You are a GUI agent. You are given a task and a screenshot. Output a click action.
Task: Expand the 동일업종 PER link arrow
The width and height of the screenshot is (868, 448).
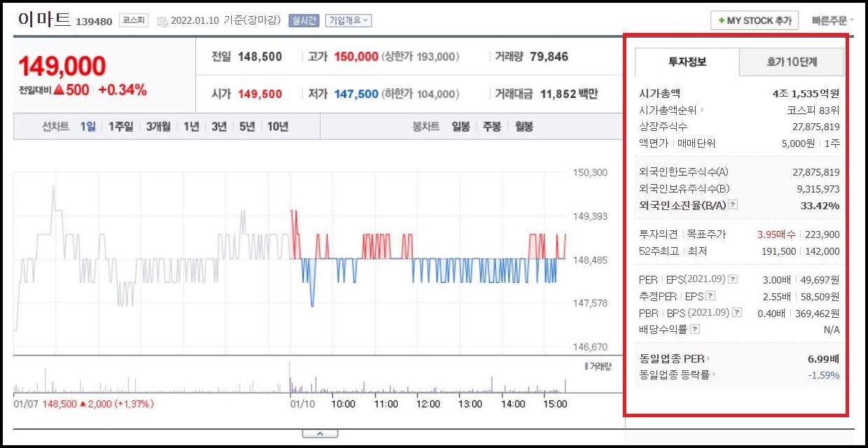point(708,359)
